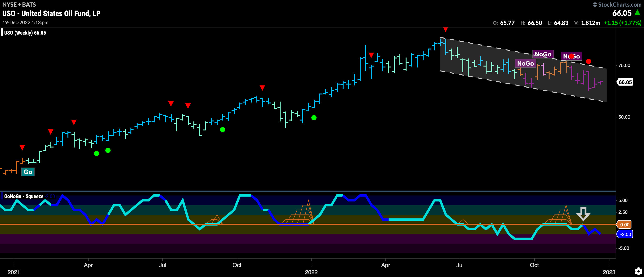This screenshot has height=277, width=644.
Task: Click the red circle above the latest price bars
Action: pyautogui.click(x=589, y=61)
